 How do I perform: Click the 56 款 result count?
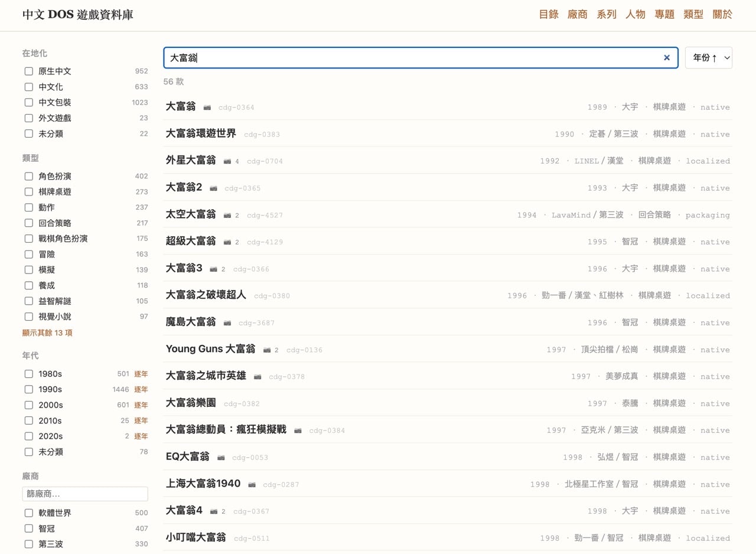174,82
